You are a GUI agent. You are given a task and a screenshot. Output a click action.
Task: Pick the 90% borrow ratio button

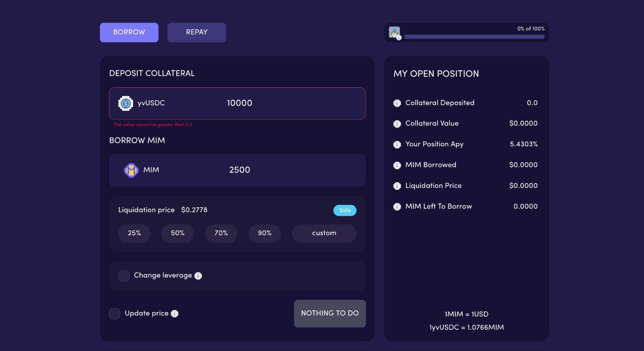click(264, 233)
